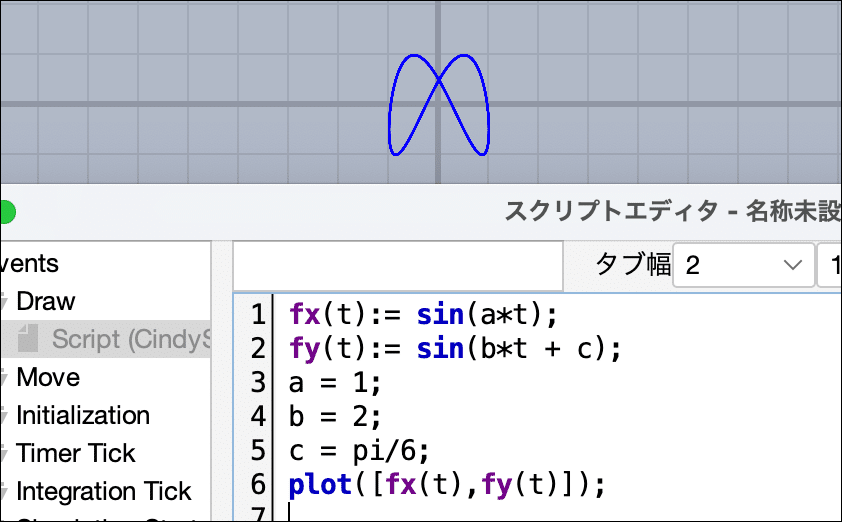This screenshot has width=842, height=522.
Task: Select the Timer Tick event
Action: (x=75, y=453)
